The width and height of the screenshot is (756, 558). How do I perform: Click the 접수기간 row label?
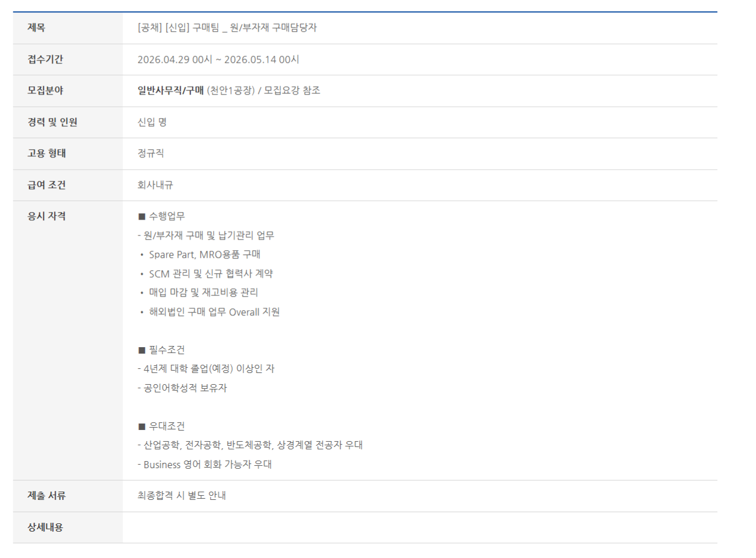coord(45,59)
